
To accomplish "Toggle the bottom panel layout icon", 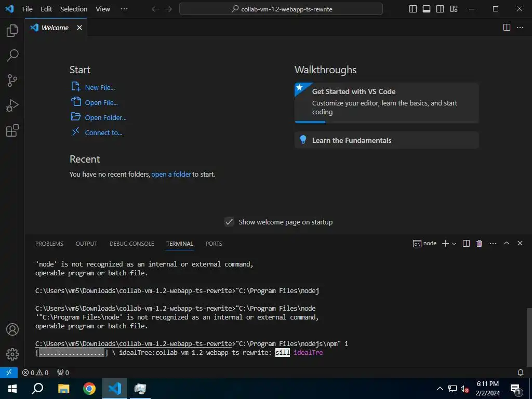I will [x=427, y=9].
